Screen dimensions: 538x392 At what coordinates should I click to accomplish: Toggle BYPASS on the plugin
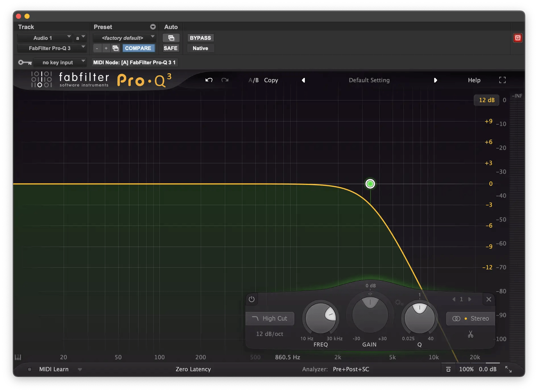coord(200,38)
